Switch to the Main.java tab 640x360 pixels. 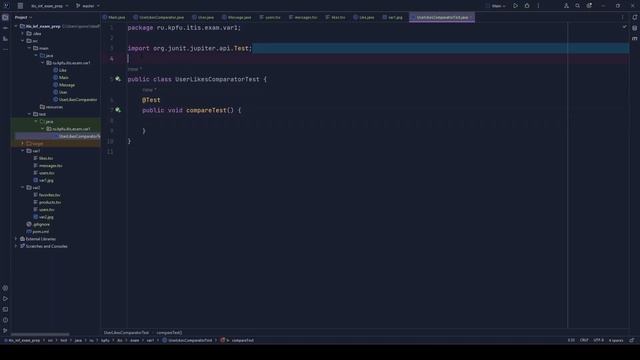click(114, 17)
